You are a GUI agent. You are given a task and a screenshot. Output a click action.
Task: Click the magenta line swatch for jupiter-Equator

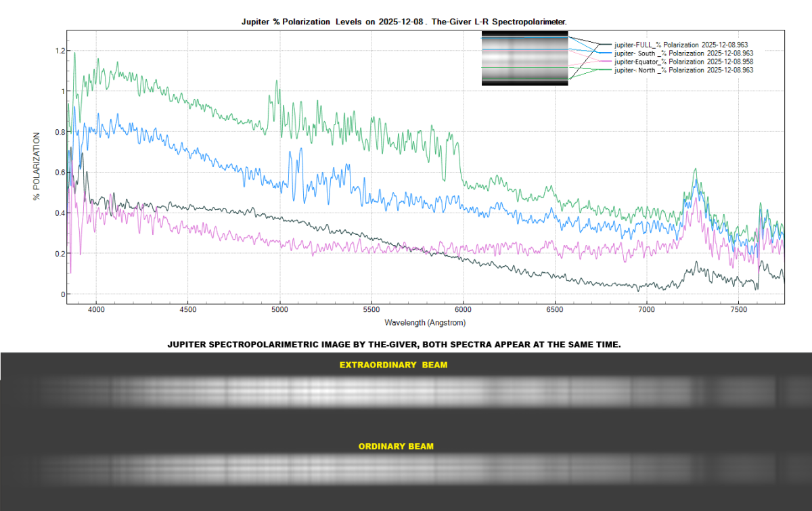(x=604, y=62)
